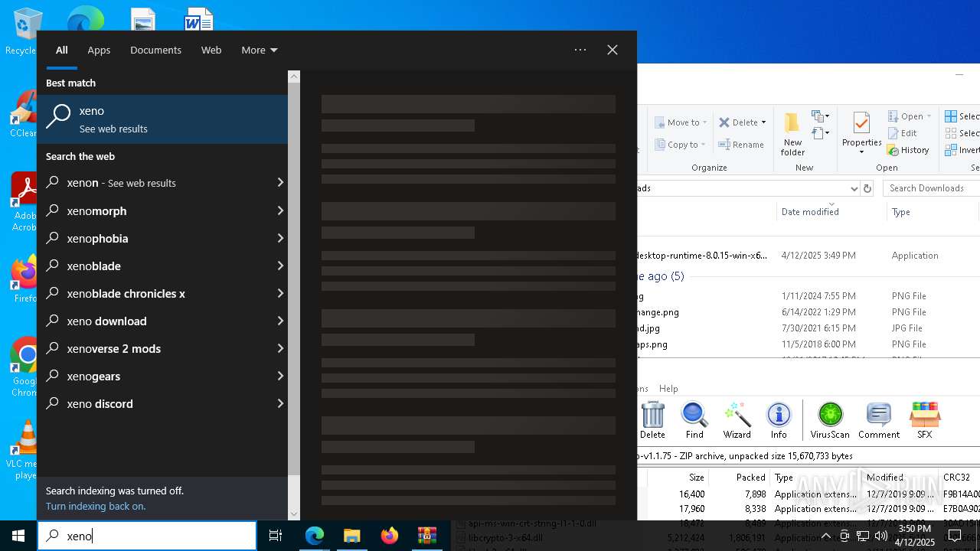
Task: Expand xenogears suggestion arrow
Action: [280, 376]
